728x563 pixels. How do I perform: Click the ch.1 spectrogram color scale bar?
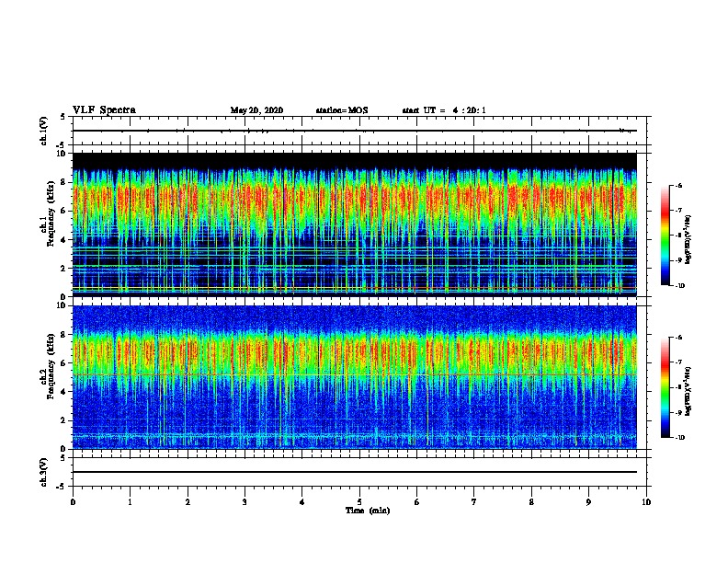click(665, 236)
